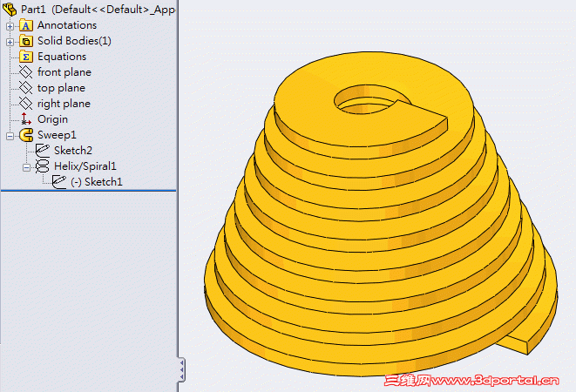Select the Annotations label
Viewport: 576px width, 392px height.
[67, 25]
